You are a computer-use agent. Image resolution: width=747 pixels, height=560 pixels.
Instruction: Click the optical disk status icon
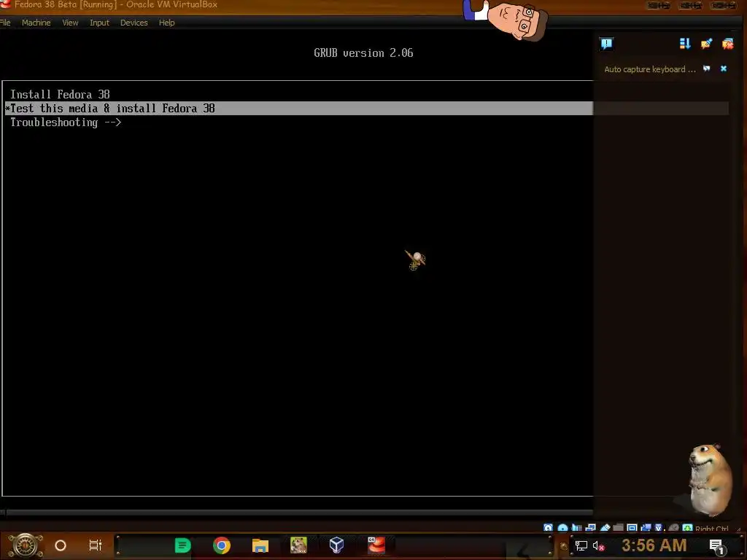tap(562, 528)
